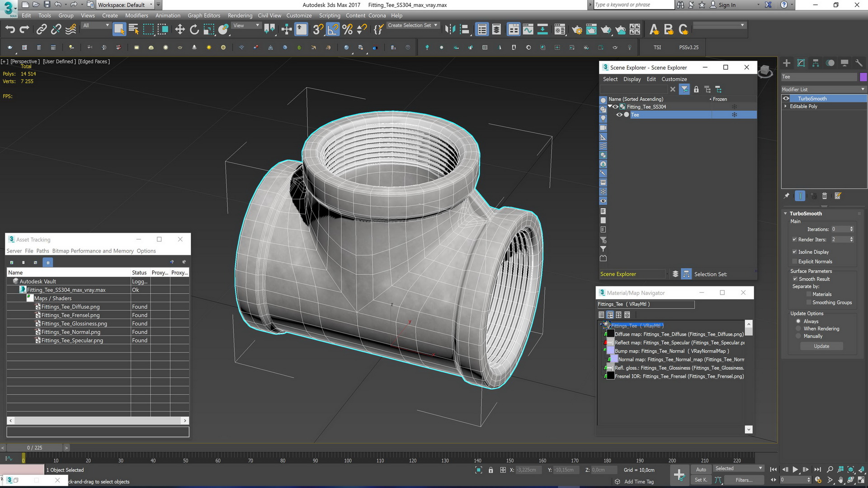Enable the Explicit Normals checkbox
Screen dimensions: 868x488
point(795,262)
